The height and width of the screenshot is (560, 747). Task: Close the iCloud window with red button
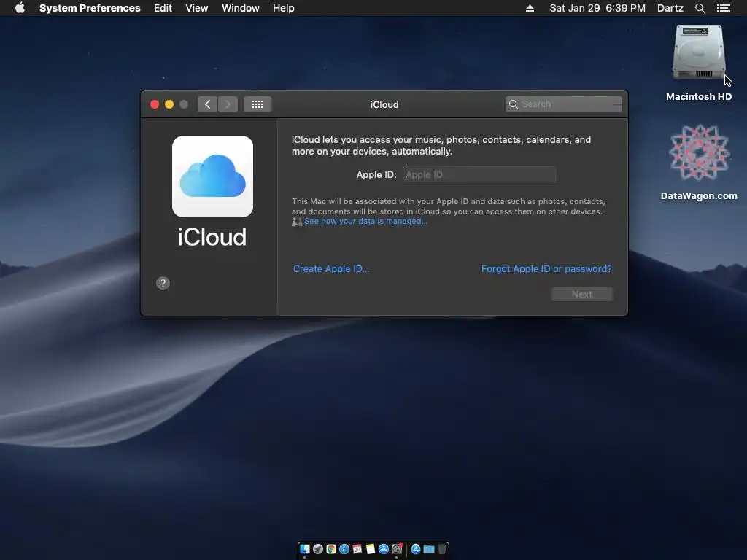coord(155,104)
